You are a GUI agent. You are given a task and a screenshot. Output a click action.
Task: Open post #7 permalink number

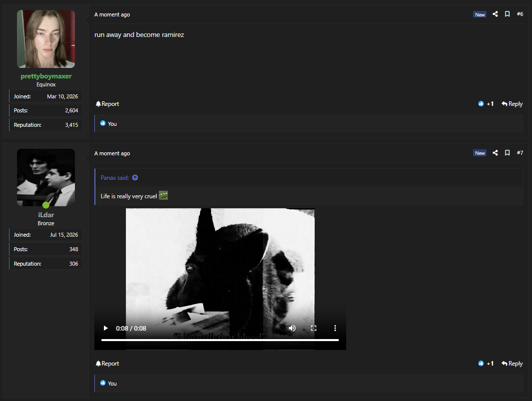[x=520, y=153]
